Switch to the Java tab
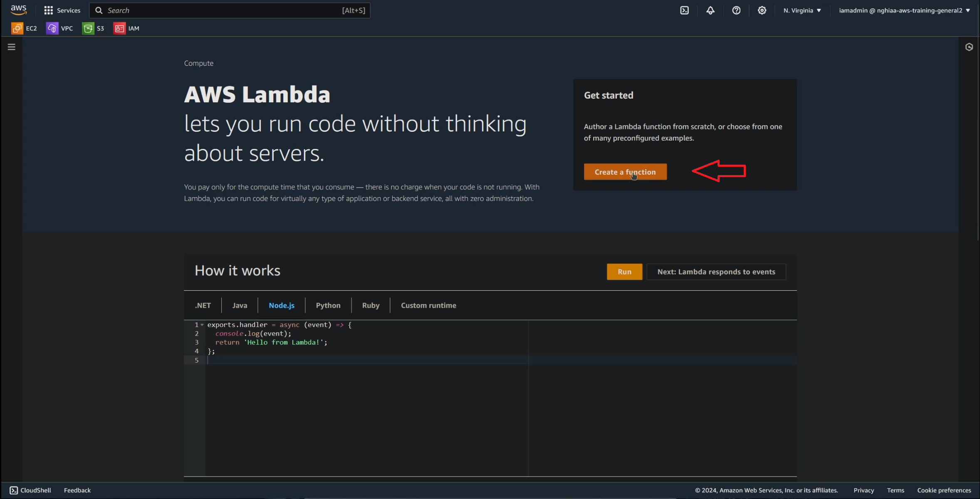The width and height of the screenshot is (980, 499). coord(240,305)
